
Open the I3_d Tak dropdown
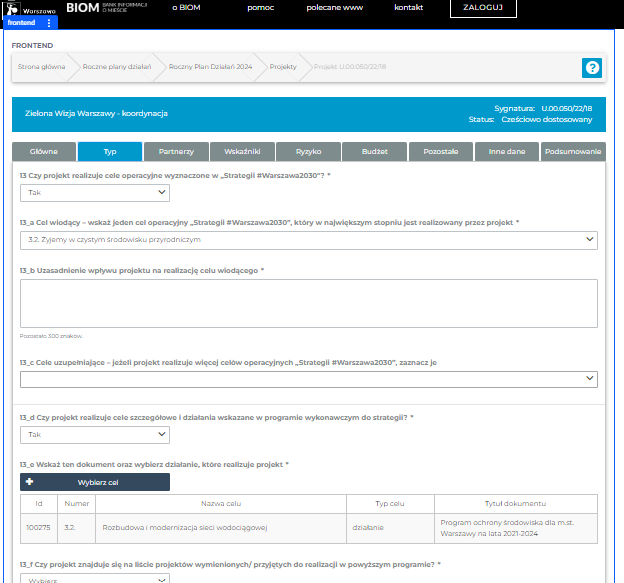point(95,435)
